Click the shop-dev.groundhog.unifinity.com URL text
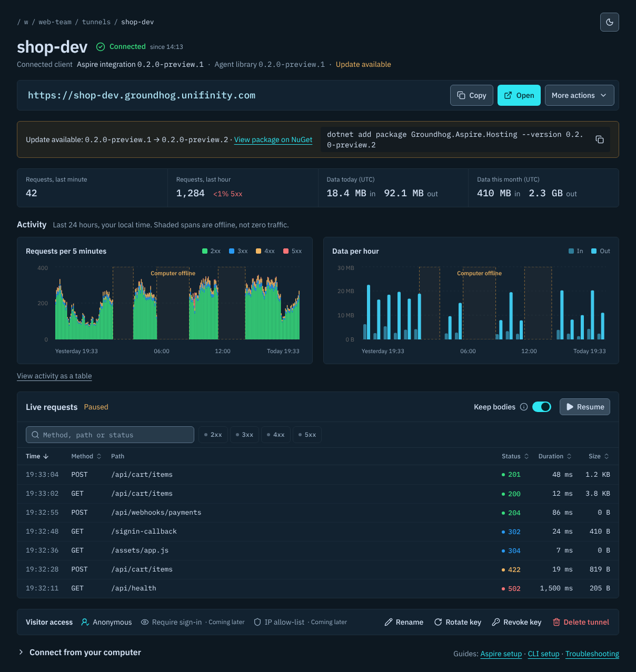The width and height of the screenshot is (636, 672). pyautogui.click(x=142, y=95)
